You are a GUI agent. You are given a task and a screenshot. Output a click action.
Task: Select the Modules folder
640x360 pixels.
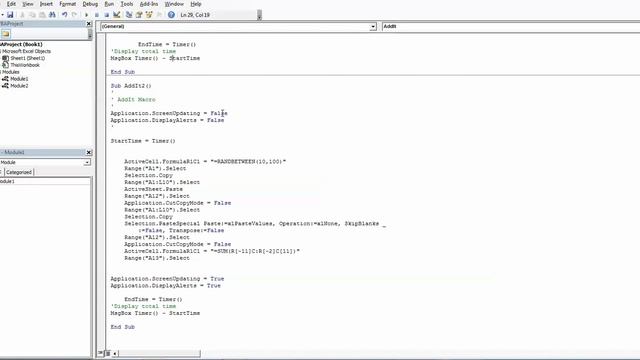11,72
